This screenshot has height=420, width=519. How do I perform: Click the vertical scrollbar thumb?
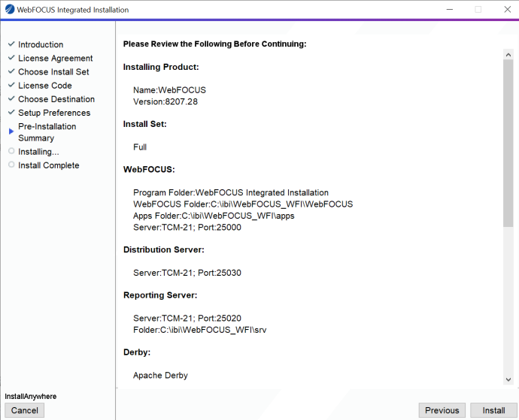point(508,144)
